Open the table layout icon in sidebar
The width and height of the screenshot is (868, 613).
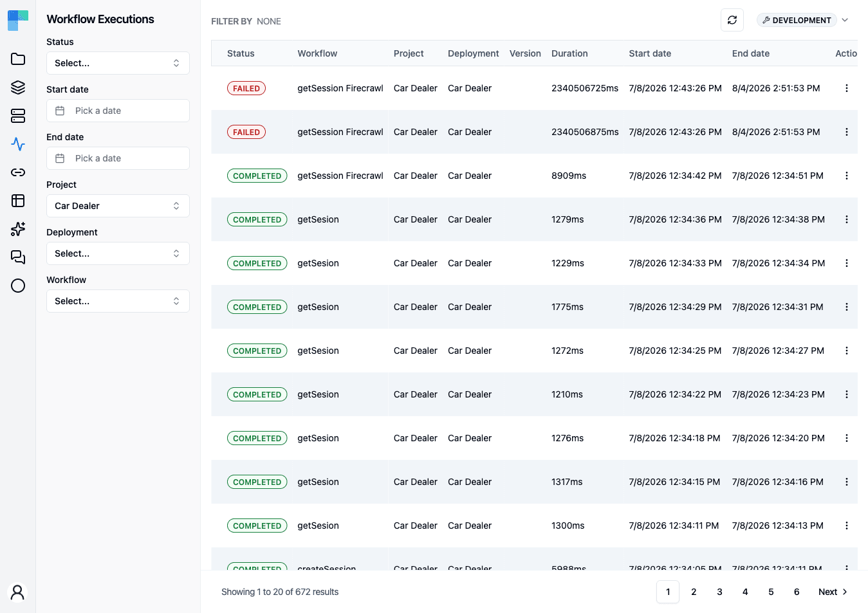[18, 201]
